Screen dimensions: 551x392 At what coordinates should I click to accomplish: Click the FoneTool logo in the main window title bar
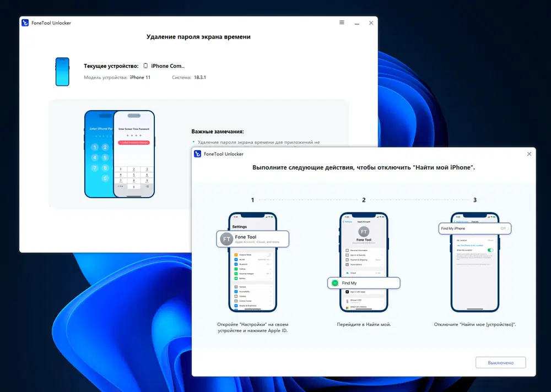(25, 23)
